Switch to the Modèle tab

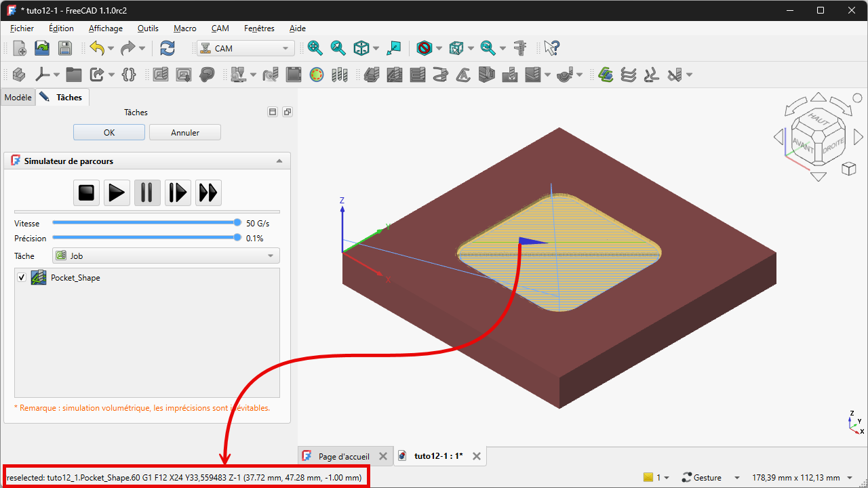(18, 98)
